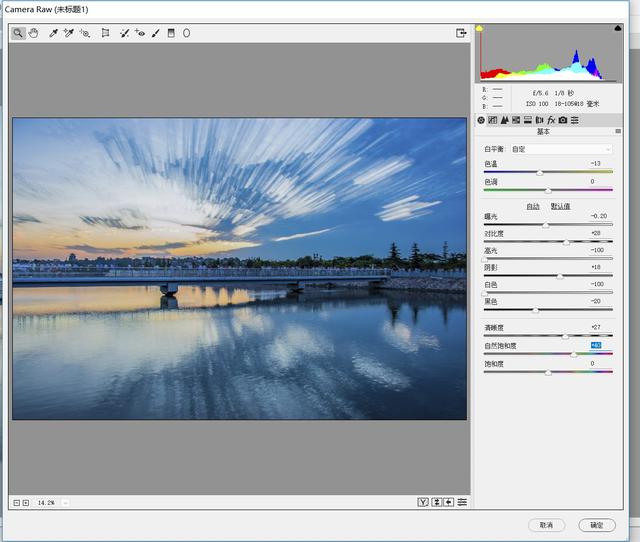Click the 自动 link
This screenshot has height=542, width=640.
coord(533,207)
